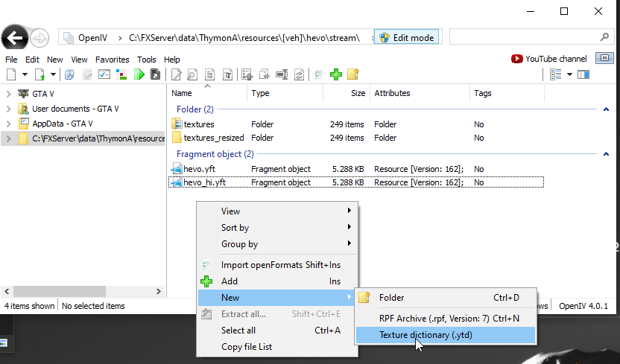Click the green plus Add toolbar icon

(x=335, y=74)
